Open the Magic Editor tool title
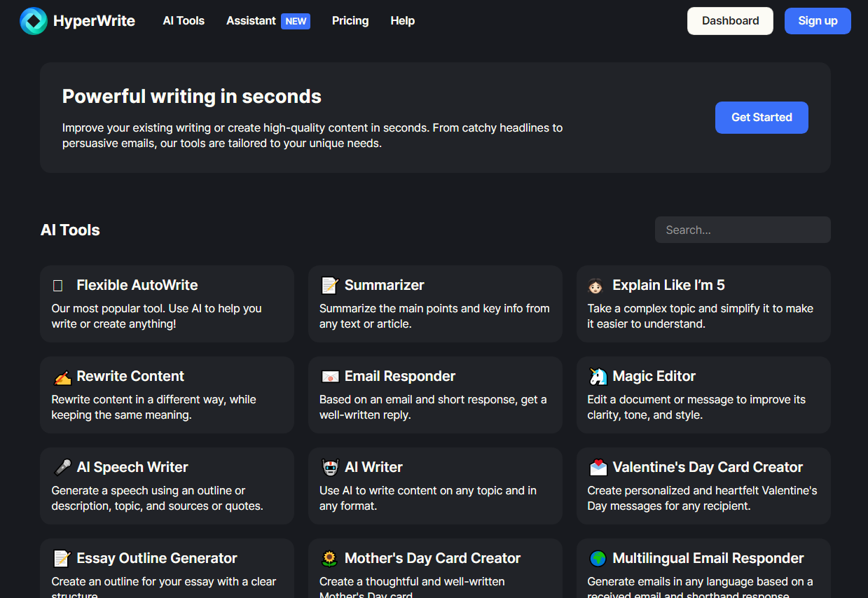The width and height of the screenshot is (868, 598). click(x=654, y=376)
